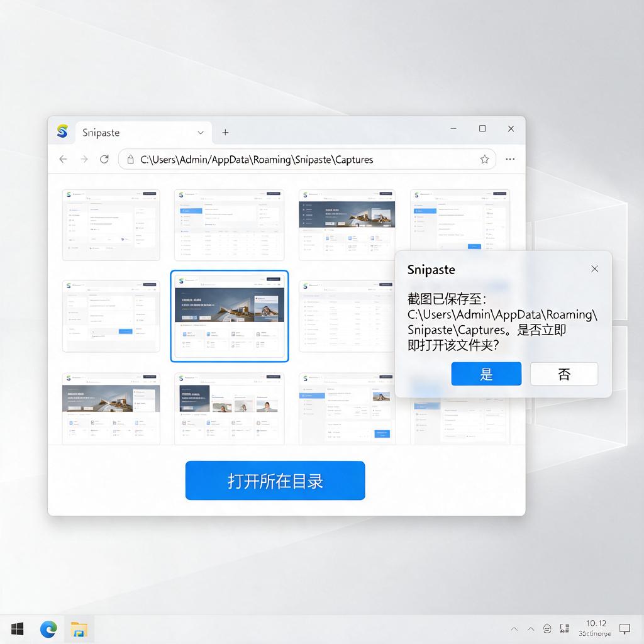Close the Snipaste dialog with X
This screenshot has width=644, height=644.
[594, 269]
